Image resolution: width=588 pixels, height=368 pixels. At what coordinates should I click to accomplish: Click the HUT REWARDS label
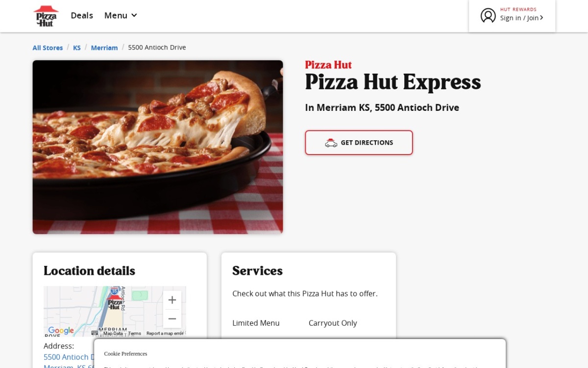518,9
